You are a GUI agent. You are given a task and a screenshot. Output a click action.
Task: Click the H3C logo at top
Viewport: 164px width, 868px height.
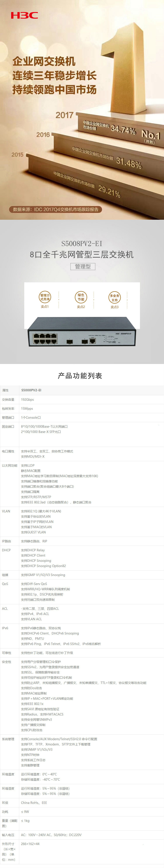coord(24,15)
